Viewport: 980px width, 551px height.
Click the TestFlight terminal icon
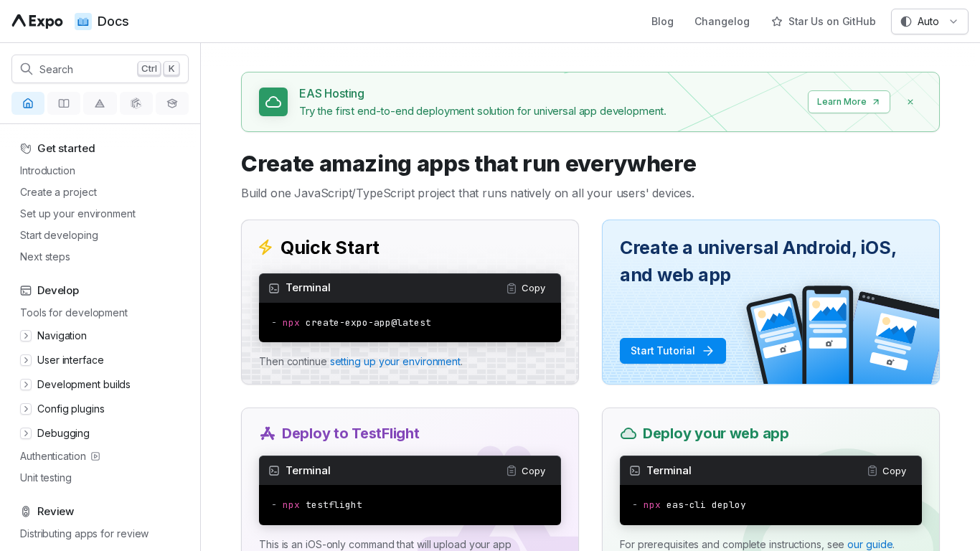pos(274,471)
